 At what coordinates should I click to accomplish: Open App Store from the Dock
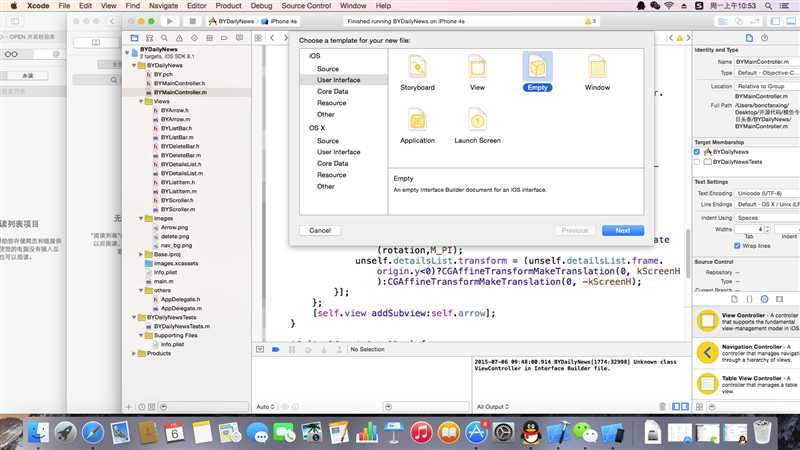[x=476, y=433]
